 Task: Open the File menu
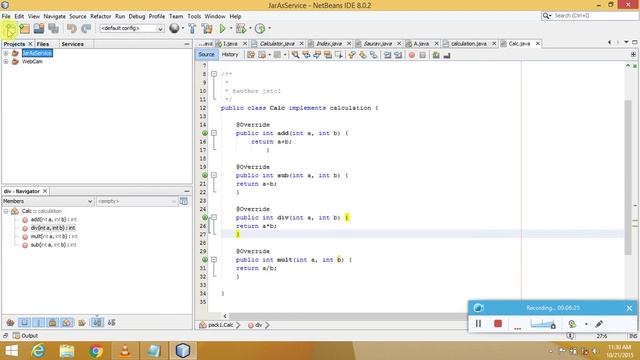click(6, 16)
